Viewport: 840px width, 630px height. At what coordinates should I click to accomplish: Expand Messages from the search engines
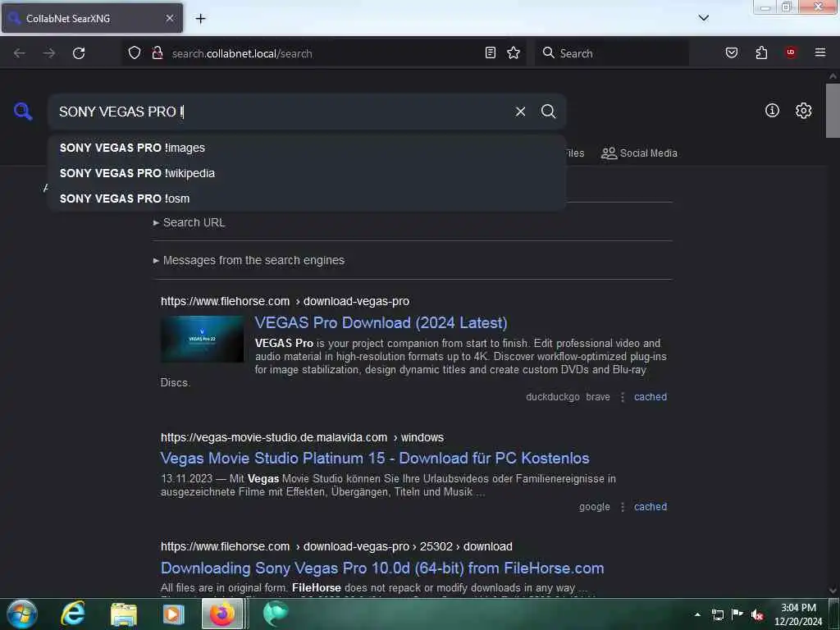click(249, 260)
